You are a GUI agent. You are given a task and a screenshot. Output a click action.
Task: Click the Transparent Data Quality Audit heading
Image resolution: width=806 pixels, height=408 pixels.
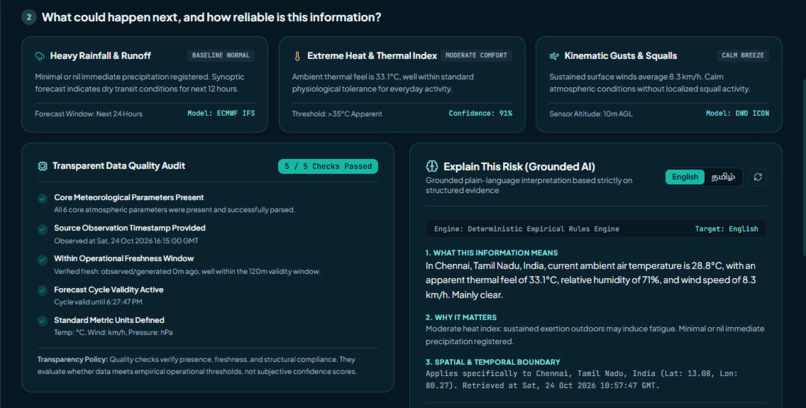[x=119, y=166]
